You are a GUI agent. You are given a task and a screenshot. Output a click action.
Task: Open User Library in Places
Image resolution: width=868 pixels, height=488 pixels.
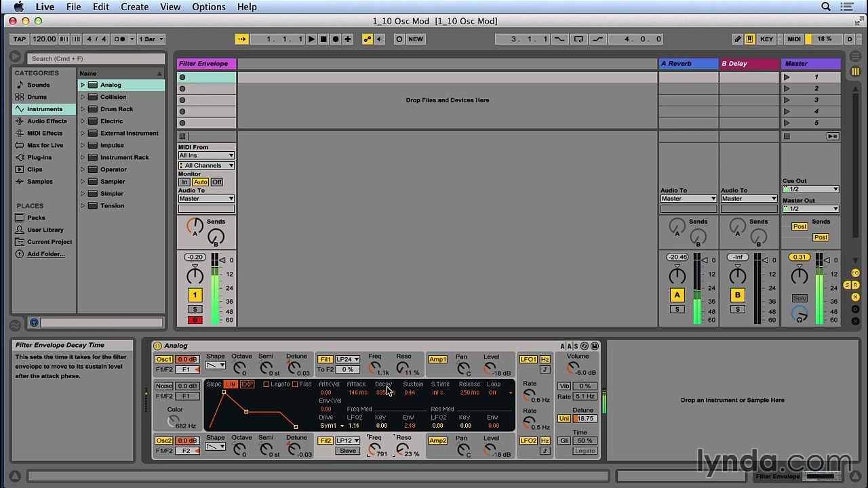(45, 230)
